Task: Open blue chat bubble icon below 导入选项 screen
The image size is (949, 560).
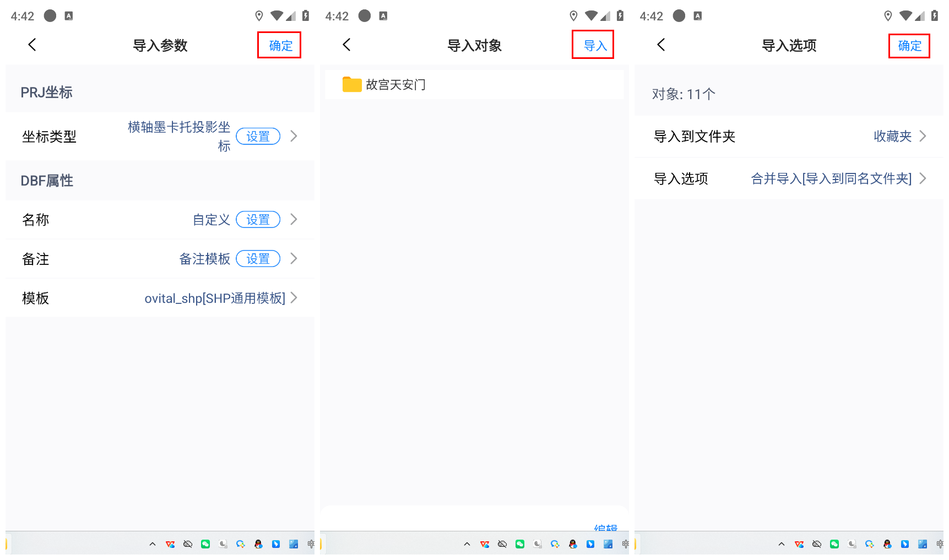Action: point(870,544)
